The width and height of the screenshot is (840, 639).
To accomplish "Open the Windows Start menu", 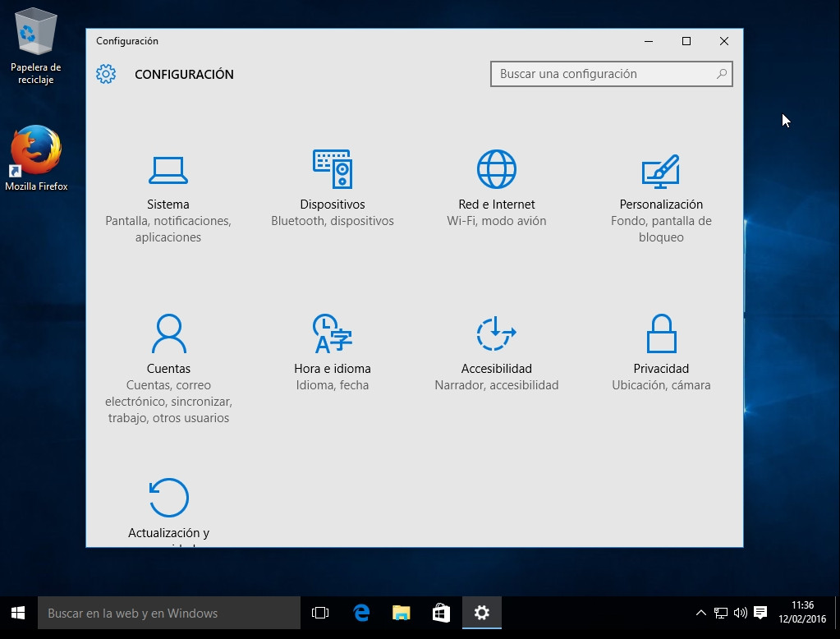I will tap(18, 613).
